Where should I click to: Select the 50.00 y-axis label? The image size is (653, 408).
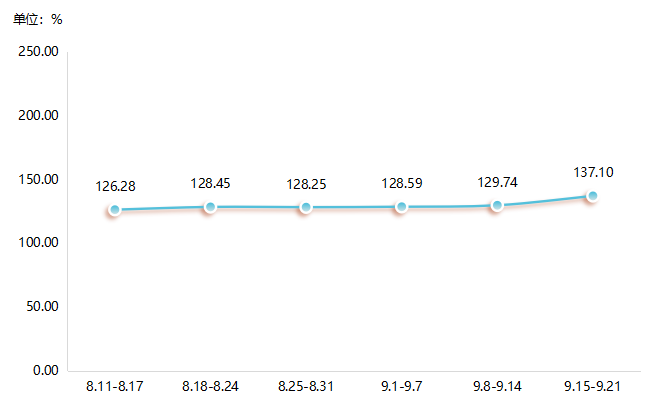(42, 306)
